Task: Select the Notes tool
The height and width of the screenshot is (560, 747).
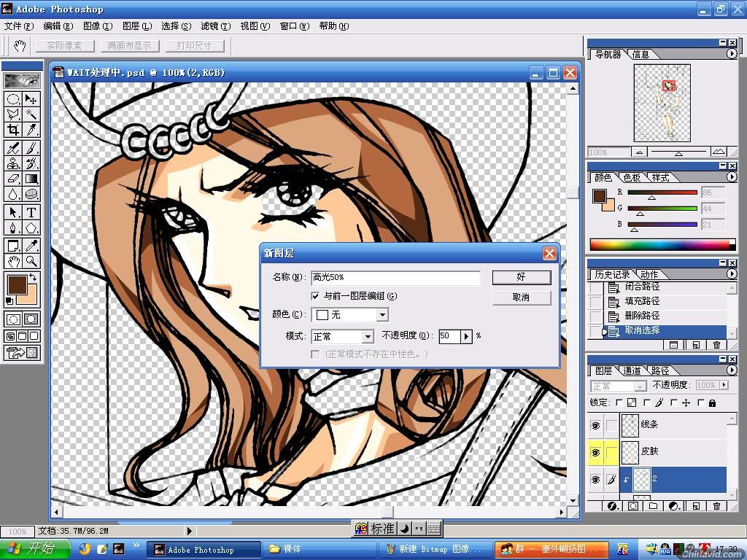Action: pyautogui.click(x=13, y=246)
